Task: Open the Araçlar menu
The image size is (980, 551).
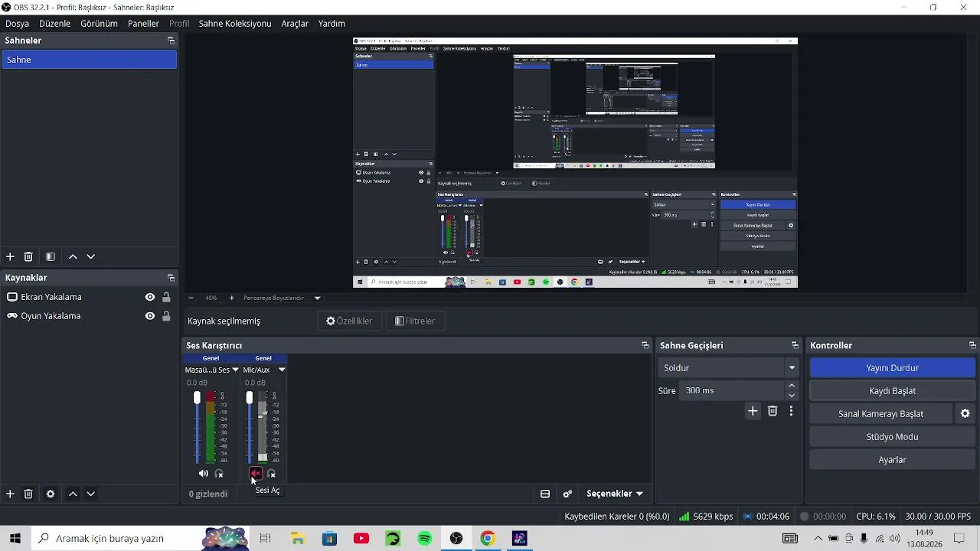Action: [295, 24]
